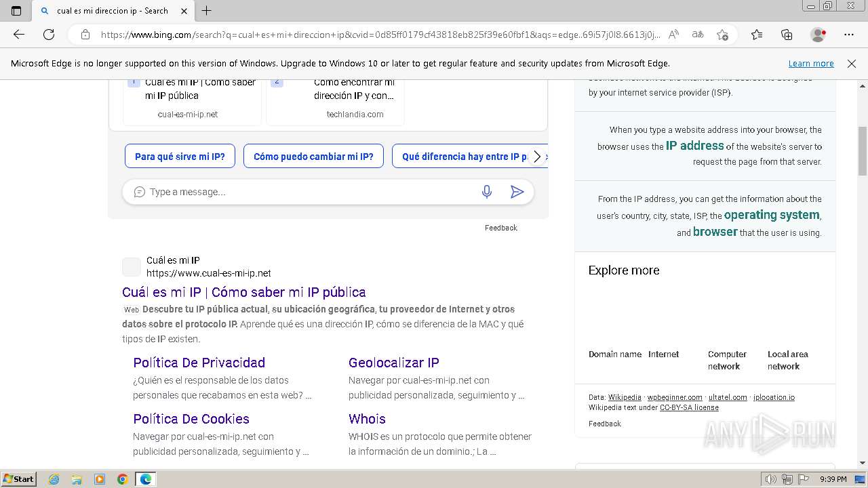
Task: Show more suggestions with right chevron
Action: pos(537,157)
